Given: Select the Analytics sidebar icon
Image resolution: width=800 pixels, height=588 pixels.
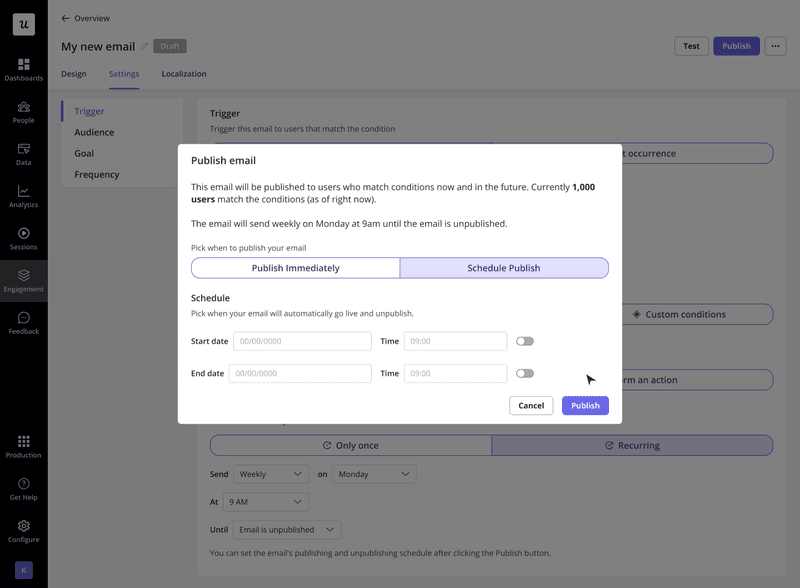Looking at the screenshot, I should click(23, 197).
